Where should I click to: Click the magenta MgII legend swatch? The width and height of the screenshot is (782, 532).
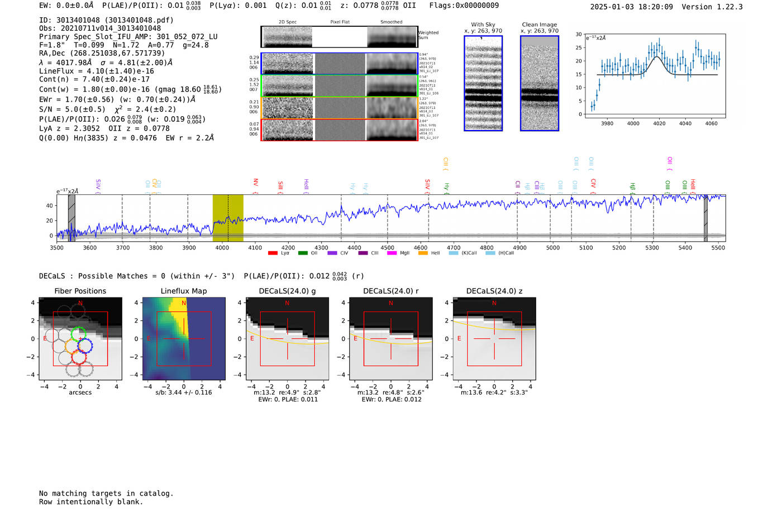[392, 253]
